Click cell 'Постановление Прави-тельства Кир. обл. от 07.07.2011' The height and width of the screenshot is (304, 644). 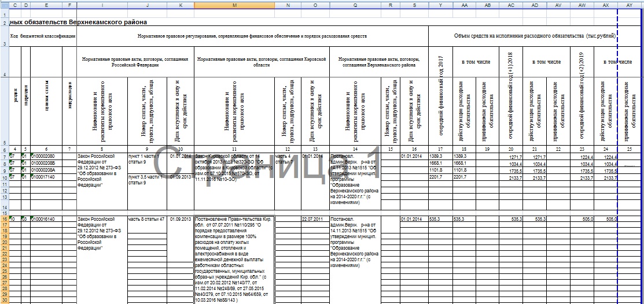(234, 259)
